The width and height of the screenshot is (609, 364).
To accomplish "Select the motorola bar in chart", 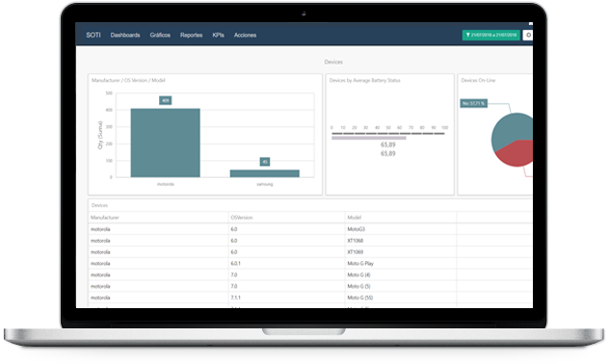I will click(166, 143).
